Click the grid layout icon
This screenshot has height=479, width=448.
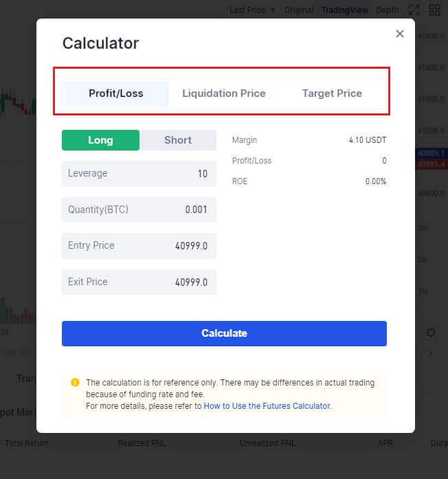(434, 10)
